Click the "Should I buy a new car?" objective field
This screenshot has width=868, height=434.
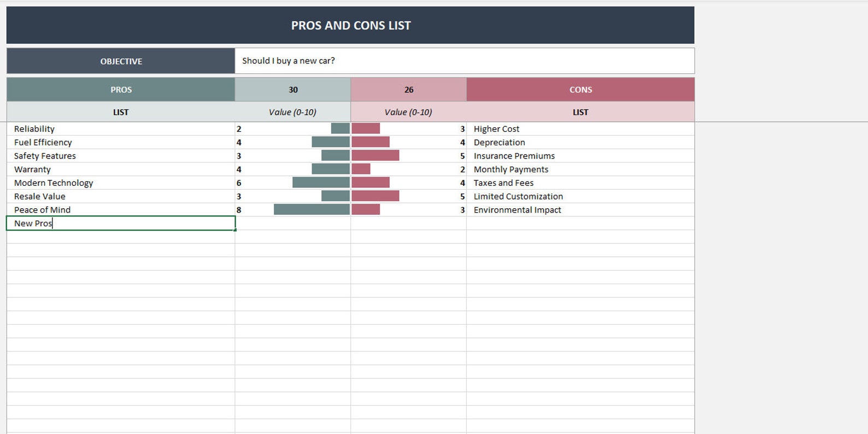pyautogui.click(x=465, y=61)
